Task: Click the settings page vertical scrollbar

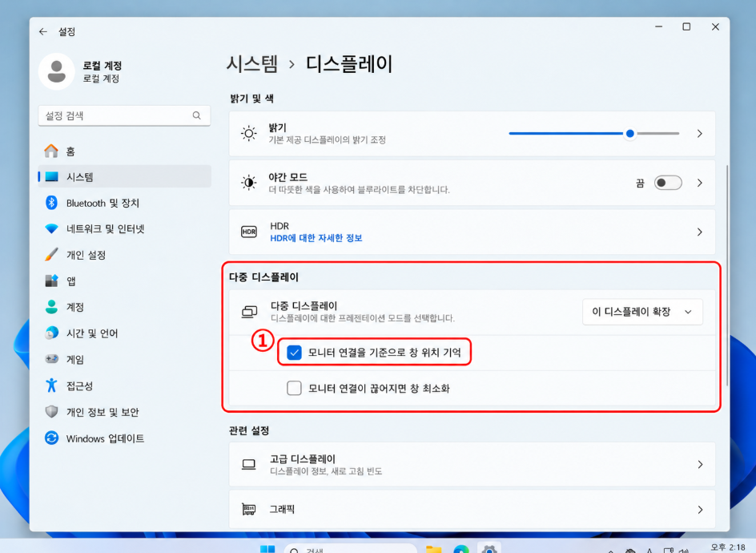Action: tap(726, 275)
